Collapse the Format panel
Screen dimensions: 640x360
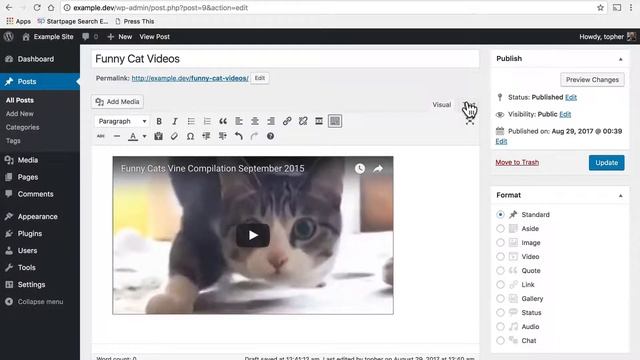620,196
